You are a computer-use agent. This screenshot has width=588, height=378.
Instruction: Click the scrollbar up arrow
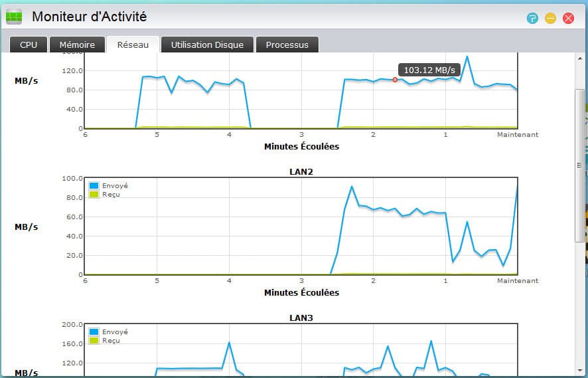[580, 58]
